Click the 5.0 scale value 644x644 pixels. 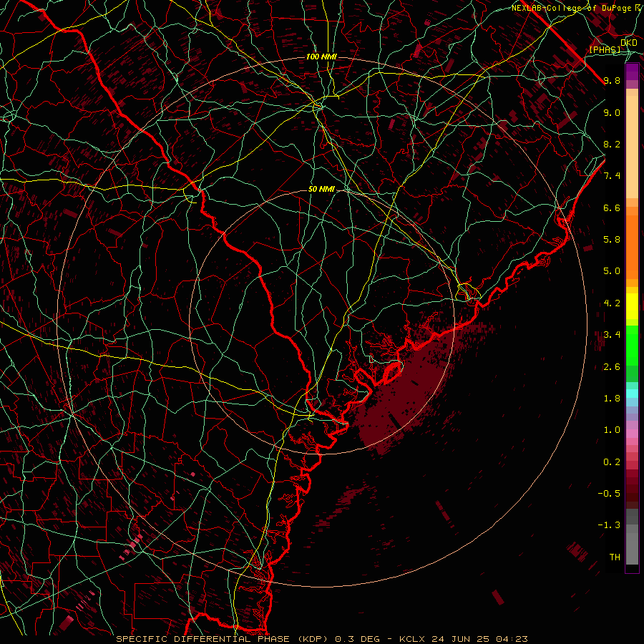coord(612,271)
